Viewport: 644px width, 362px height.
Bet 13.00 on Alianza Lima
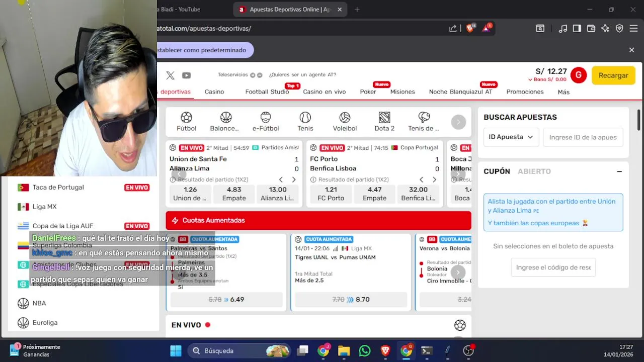coord(277,194)
